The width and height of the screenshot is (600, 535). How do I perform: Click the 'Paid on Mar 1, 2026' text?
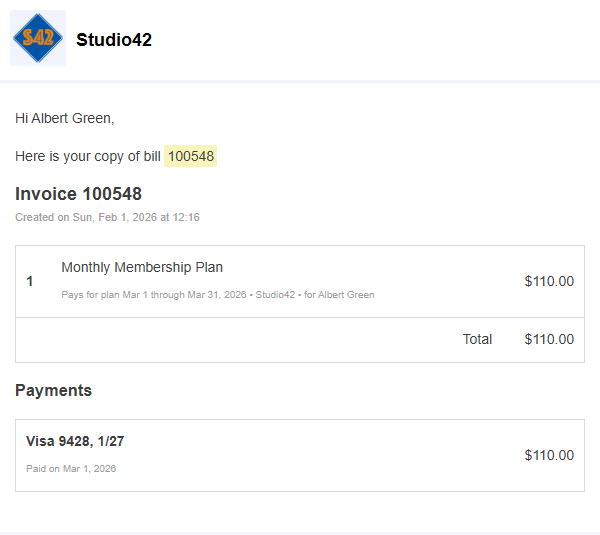(x=71, y=468)
